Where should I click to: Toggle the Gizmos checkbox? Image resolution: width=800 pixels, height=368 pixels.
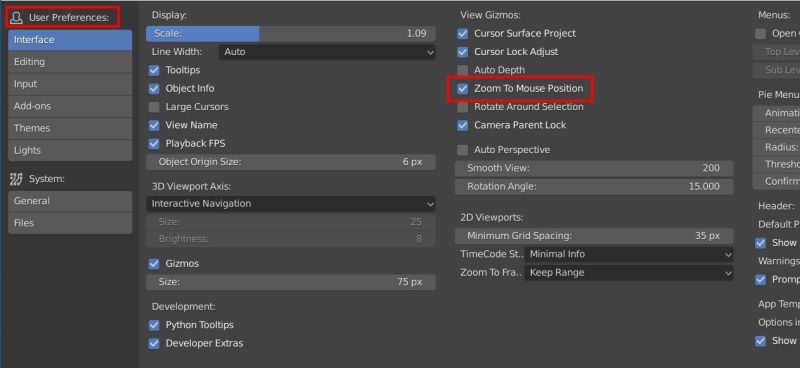coord(154,264)
